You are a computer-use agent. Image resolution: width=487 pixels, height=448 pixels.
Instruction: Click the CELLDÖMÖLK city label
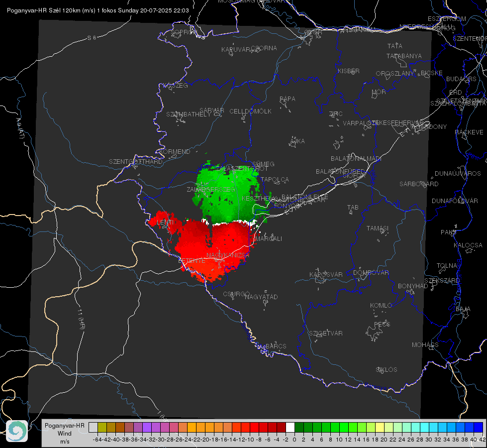coord(250,112)
